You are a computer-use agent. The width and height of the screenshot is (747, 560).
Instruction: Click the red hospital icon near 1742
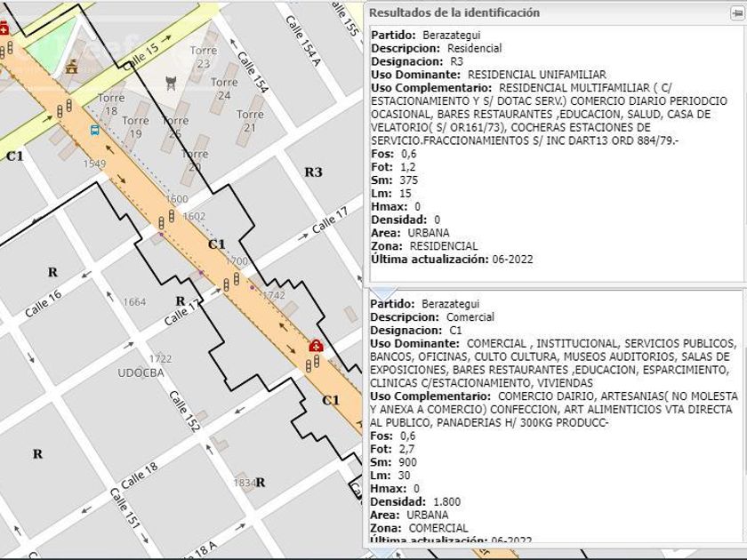coord(316,346)
